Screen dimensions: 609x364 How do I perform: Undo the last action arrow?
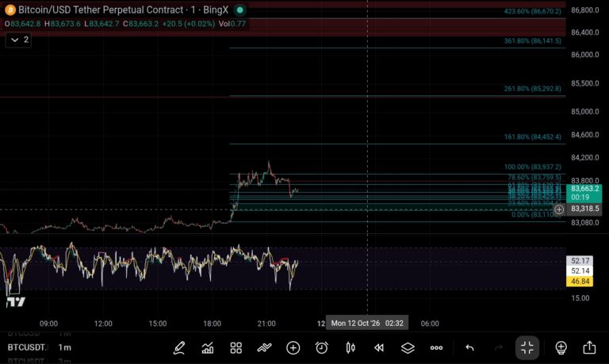pyautogui.click(x=469, y=347)
